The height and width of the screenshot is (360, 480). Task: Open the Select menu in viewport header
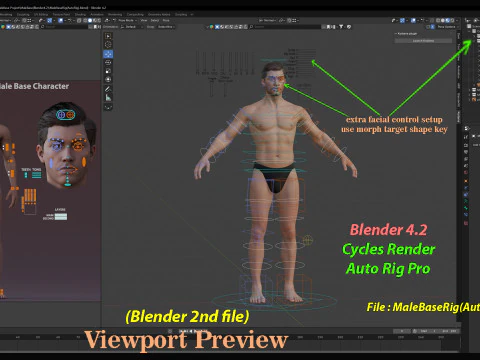pos(155,20)
